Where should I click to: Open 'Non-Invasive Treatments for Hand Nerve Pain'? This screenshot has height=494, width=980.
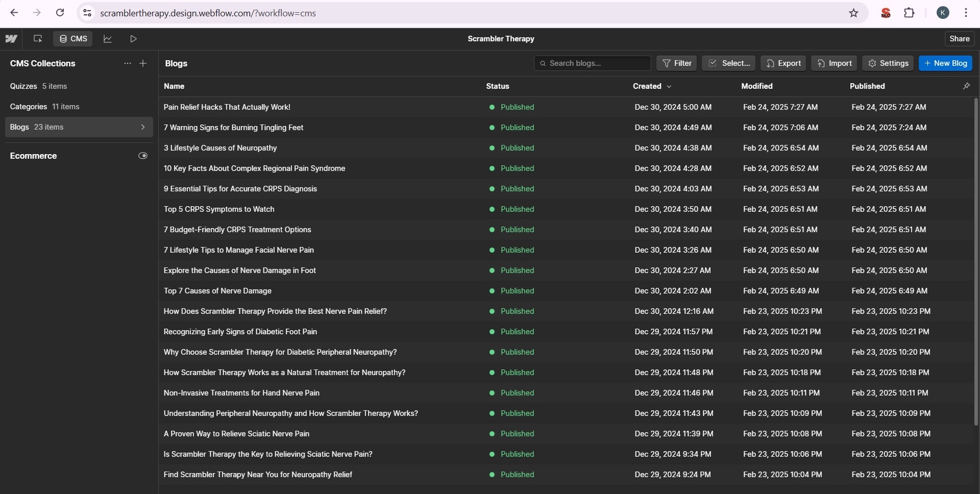tap(241, 393)
